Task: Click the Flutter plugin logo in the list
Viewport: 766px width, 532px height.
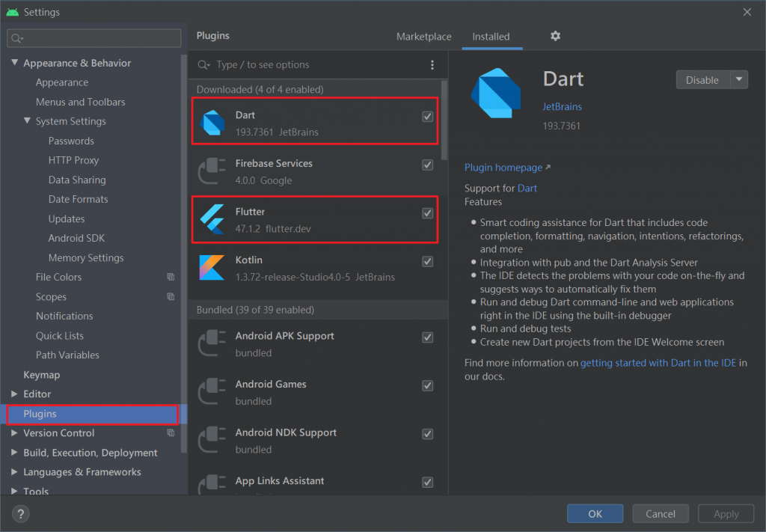Action: point(212,218)
